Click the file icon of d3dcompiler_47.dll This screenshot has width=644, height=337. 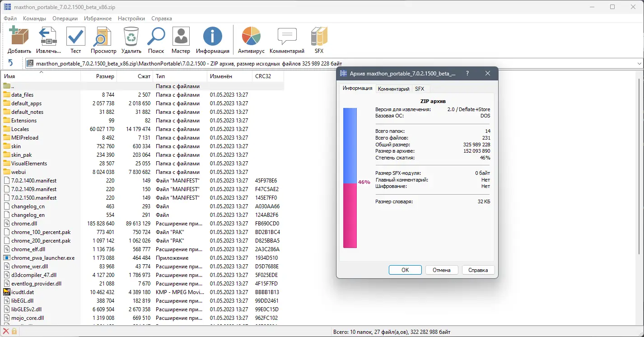tap(7, 275)
